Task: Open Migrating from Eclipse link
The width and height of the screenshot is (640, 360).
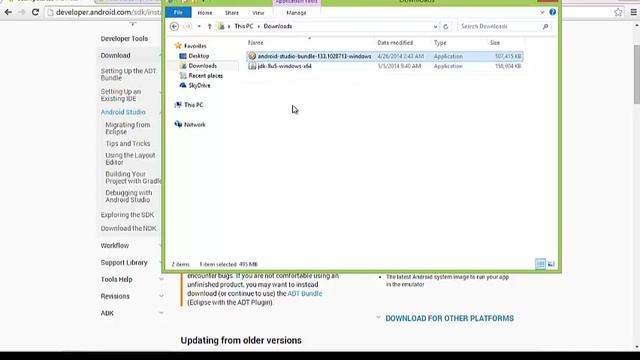Action: [x=128, y=128]
